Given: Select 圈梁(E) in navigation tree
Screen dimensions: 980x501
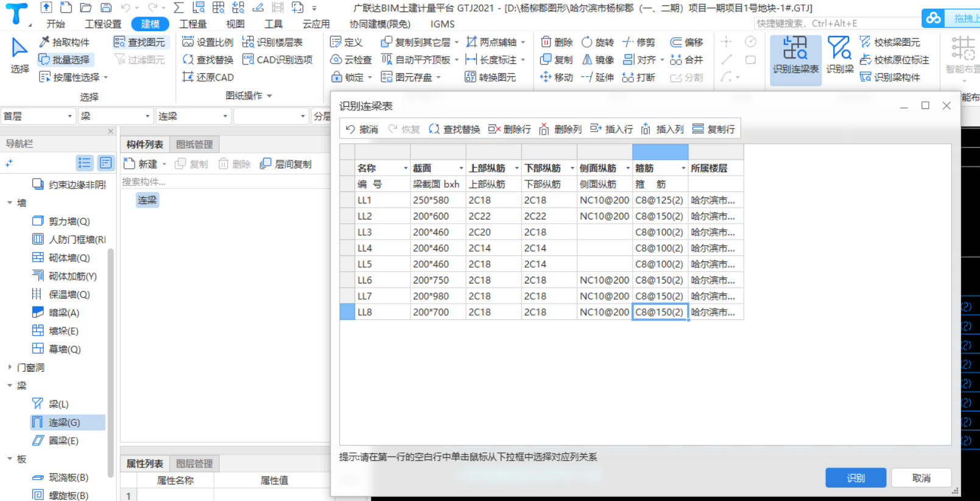Looking at the screenshot, I should coord(56,441).
